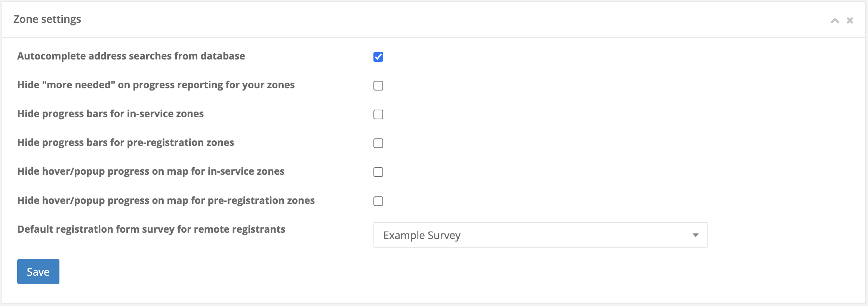The width and height of the screenshot is (868, 306).
Task: Click the hover/popup in-service zones label
Action: coord(151,171)
